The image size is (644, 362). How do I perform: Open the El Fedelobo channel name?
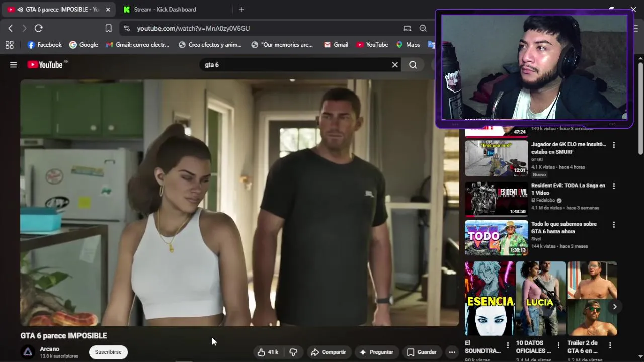point(543,200)
